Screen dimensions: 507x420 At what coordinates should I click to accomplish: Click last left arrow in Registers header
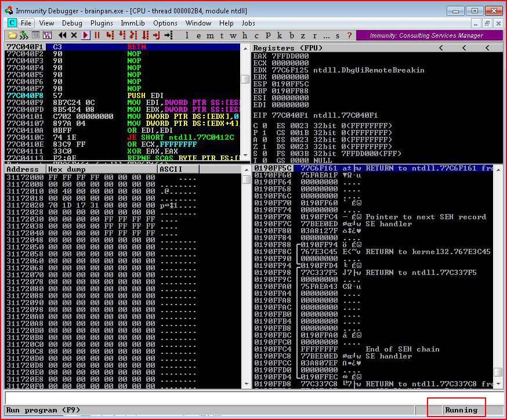(487, 48)
